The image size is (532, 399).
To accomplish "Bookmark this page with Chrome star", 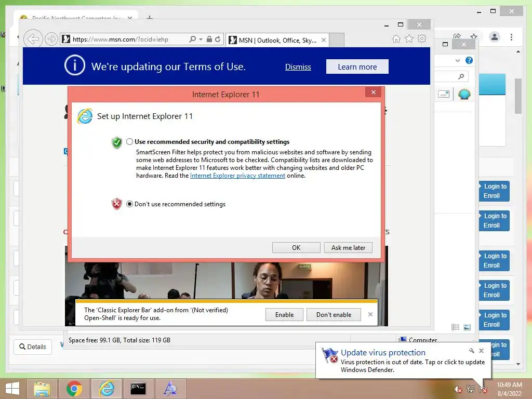I will tap(474, 36).
